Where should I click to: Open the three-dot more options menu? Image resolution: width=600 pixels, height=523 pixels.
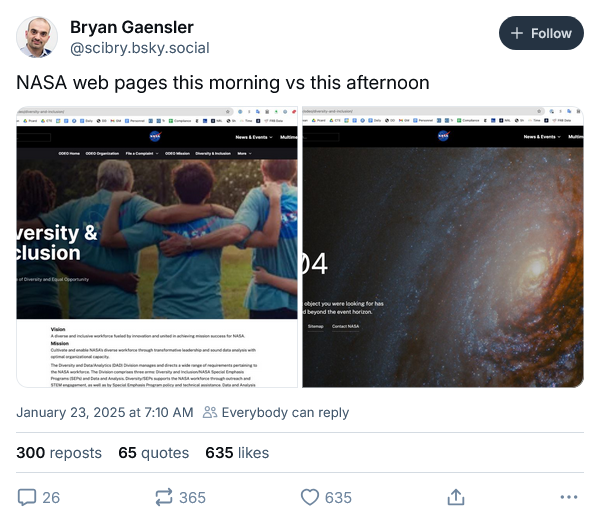tap(569, 497)
